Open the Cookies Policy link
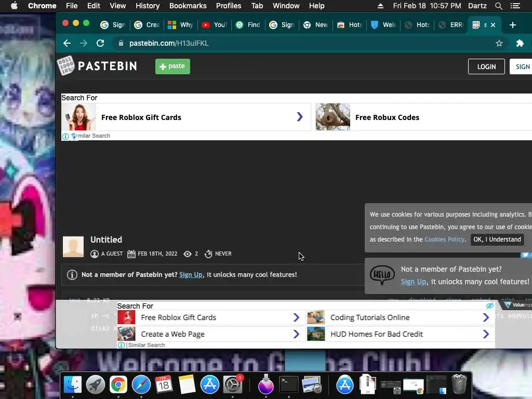Image resolution: width=532 pixels, height=399 pixels. (444, 240)
